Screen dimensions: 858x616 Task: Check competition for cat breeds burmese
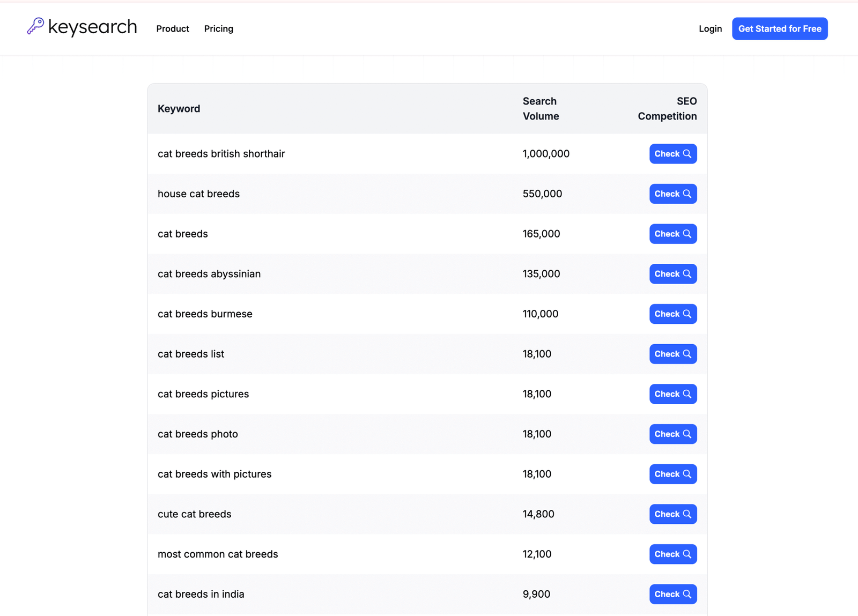[672, 314]
